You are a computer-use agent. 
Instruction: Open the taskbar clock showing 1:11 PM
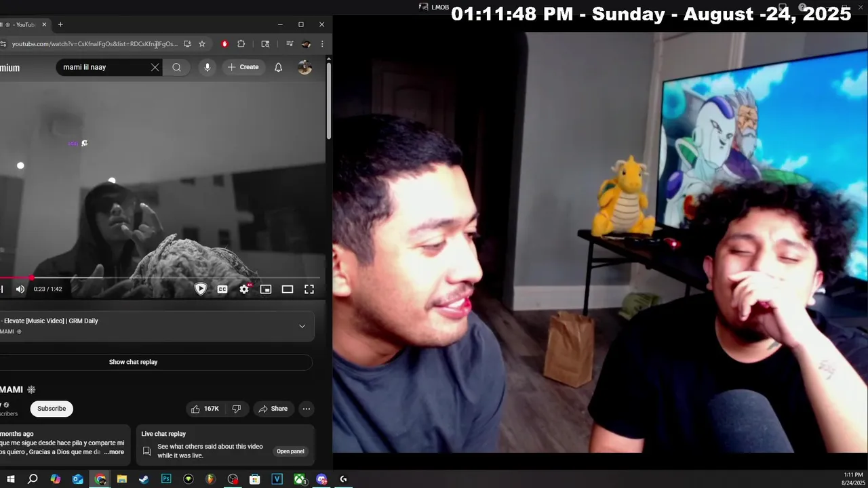click(853, 479)
